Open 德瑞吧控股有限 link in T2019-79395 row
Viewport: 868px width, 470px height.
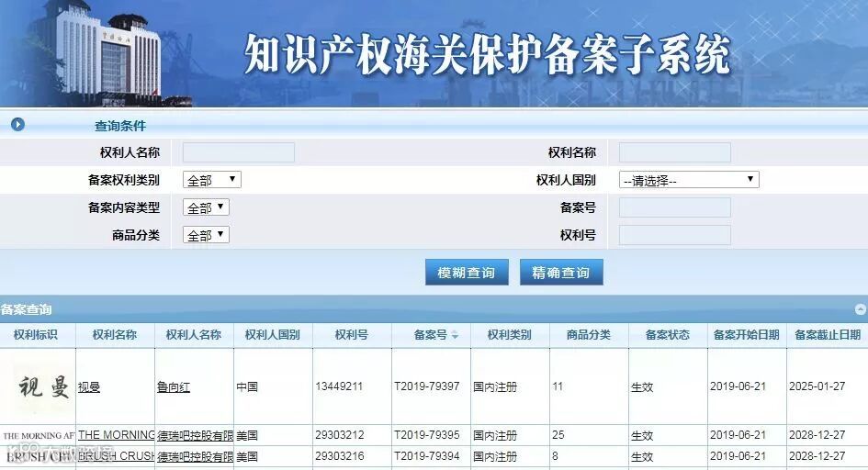click(195, 435)
